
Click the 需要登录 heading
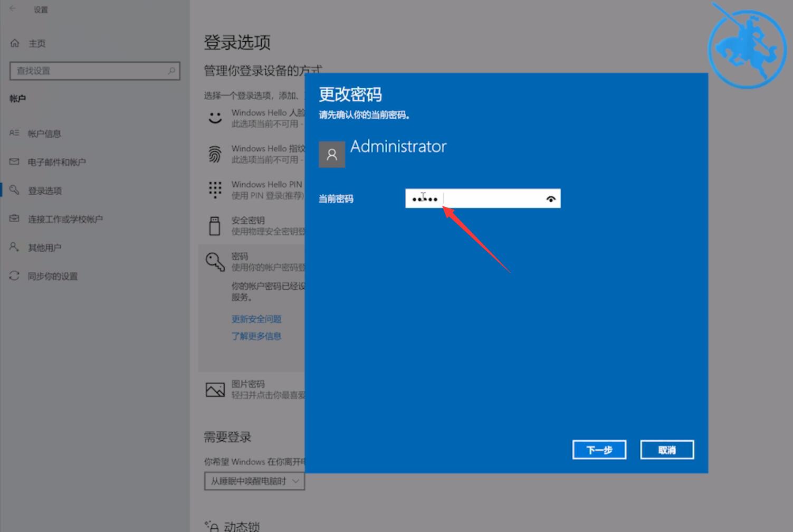pyautogui.click(x=227, y=437)
